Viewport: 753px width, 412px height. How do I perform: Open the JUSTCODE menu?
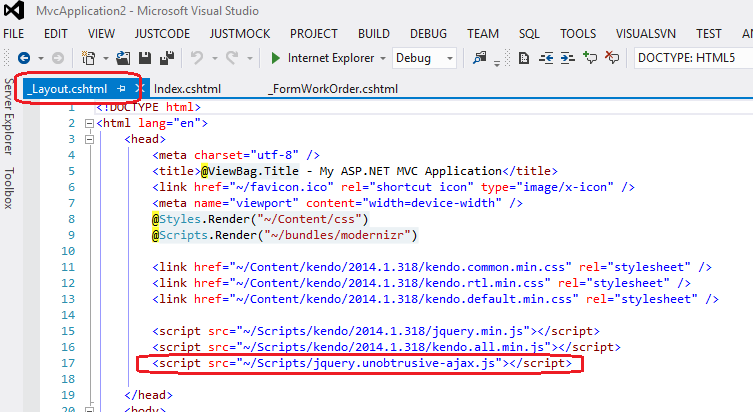point(162,34)
